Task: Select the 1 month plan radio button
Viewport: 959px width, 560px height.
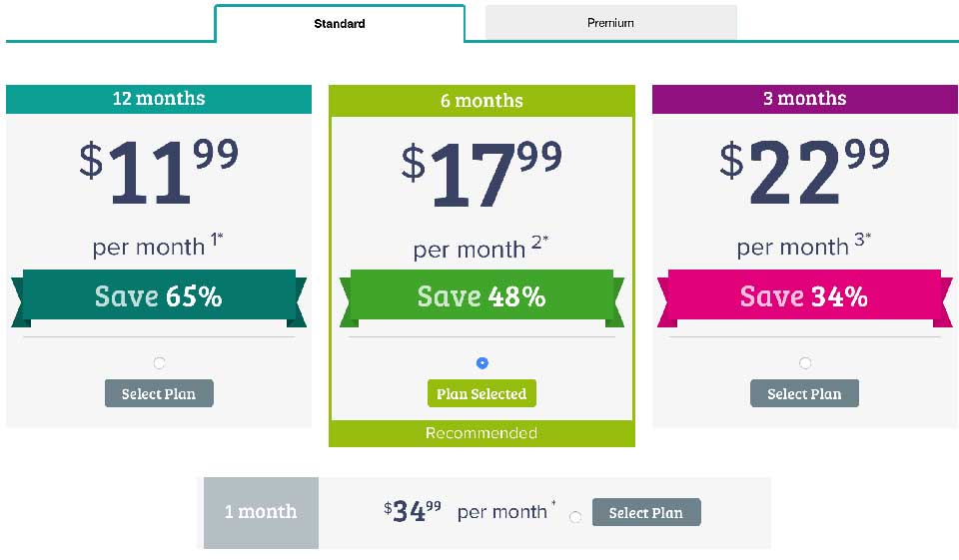Action: point(575,517)
